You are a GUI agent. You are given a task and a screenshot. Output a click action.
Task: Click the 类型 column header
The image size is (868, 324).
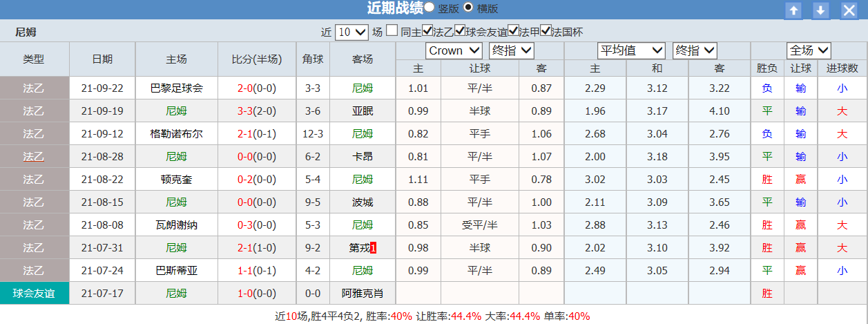pos(35,59)
